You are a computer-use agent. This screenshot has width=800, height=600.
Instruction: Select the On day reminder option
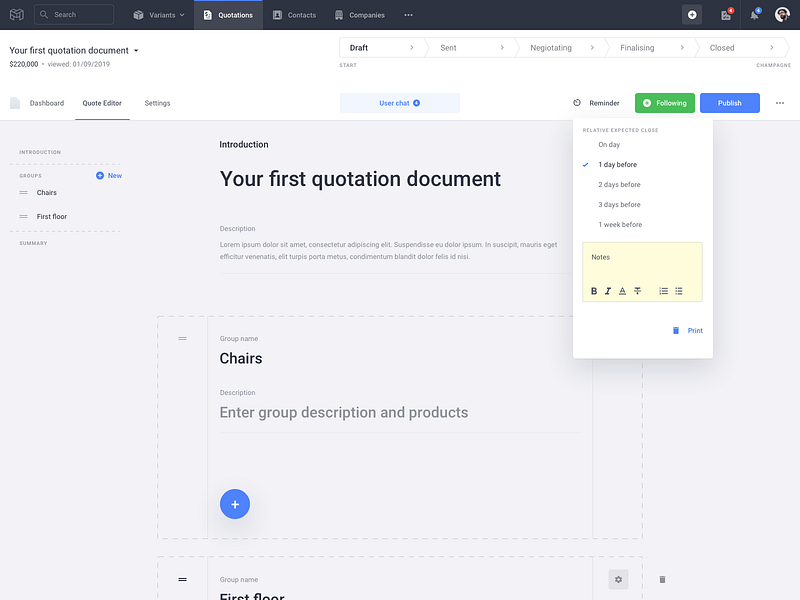click(x=609, y=144)
